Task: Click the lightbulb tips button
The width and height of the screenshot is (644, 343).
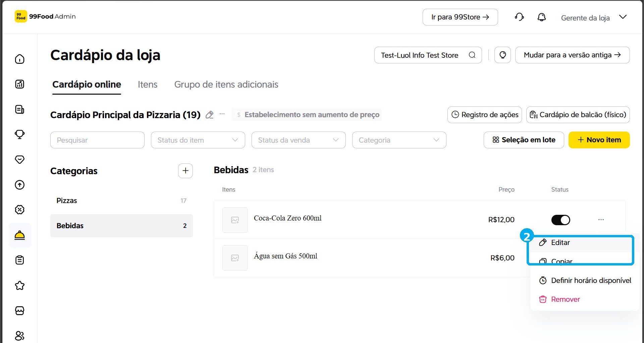Action: pyautogui.click(x=502, y=55)
